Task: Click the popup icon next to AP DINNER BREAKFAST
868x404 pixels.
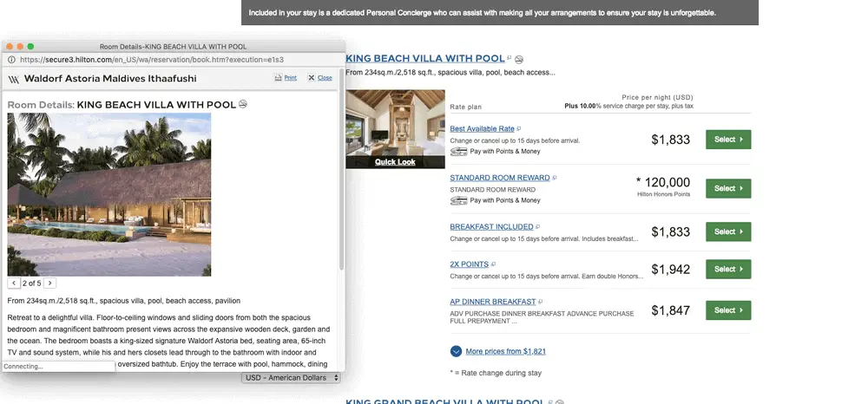Action: [x=540, y=302]
